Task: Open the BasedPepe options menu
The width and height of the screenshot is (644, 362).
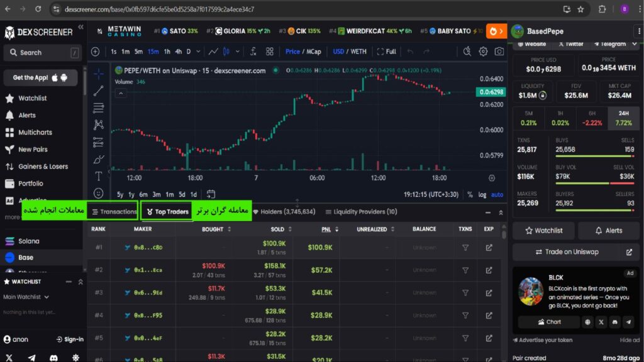Action: point(639,31)
